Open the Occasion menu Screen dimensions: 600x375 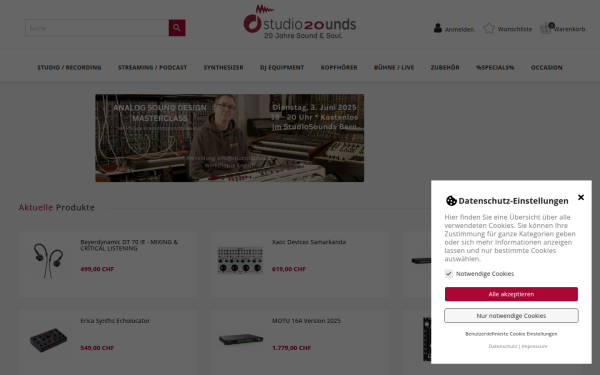click(x=546, y=67)
